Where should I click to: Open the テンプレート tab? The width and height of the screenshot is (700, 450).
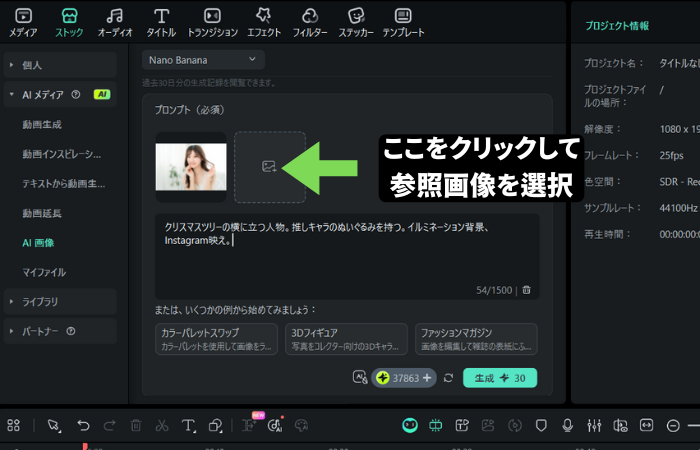coord(403,22)
